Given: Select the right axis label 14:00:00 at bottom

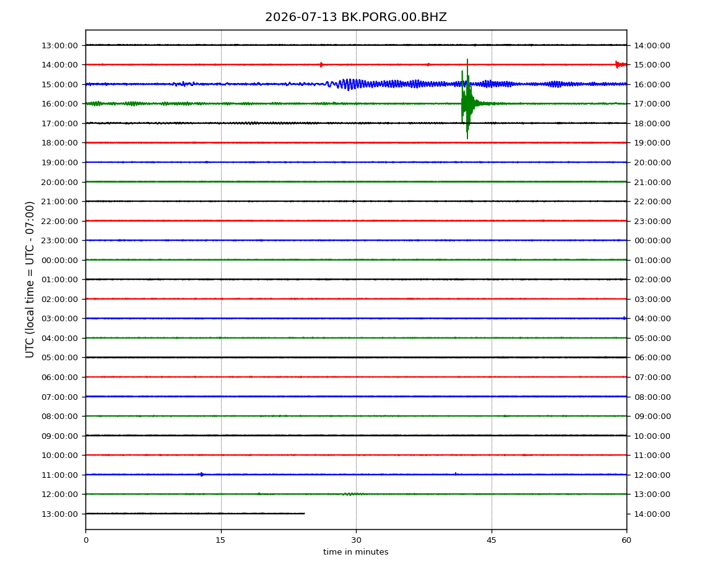Looking at the screenshot, I should [652, 514].
